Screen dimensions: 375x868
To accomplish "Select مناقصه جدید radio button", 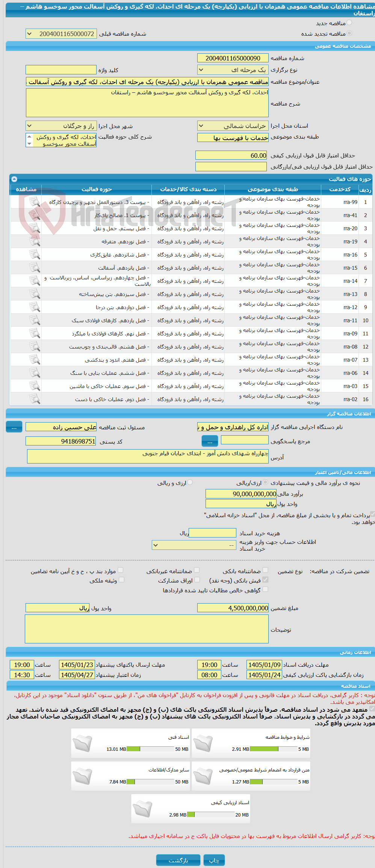I will pos(349,23).
